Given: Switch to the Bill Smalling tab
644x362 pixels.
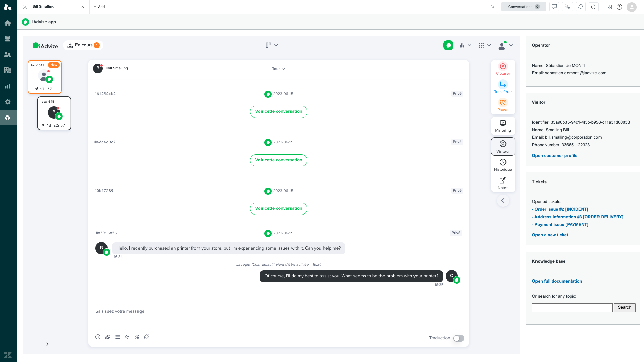Looking at the screenshot, I should point(43,7).
